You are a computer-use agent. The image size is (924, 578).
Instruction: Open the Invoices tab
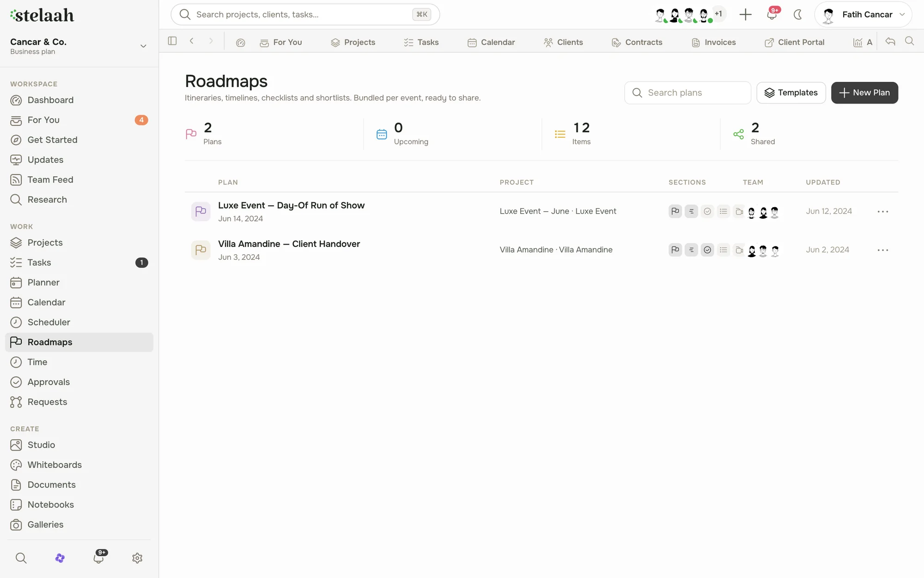714,42
